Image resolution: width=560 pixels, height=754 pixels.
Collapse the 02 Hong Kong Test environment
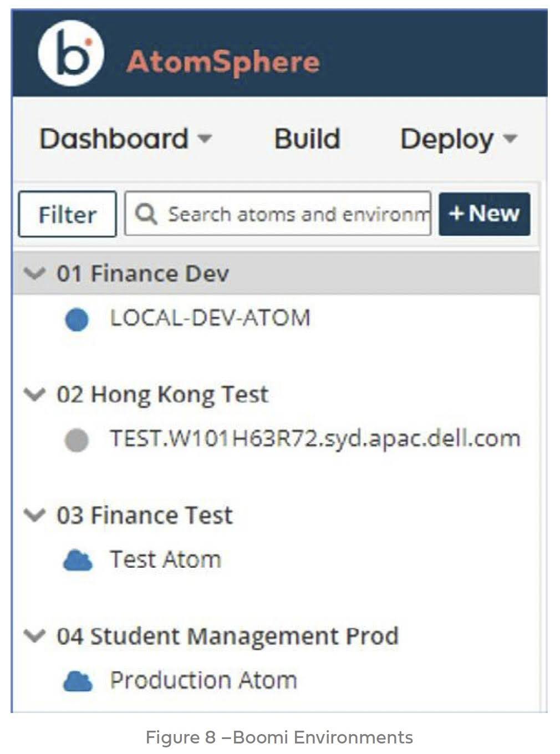pyautogui.click(x=34, y=394)
